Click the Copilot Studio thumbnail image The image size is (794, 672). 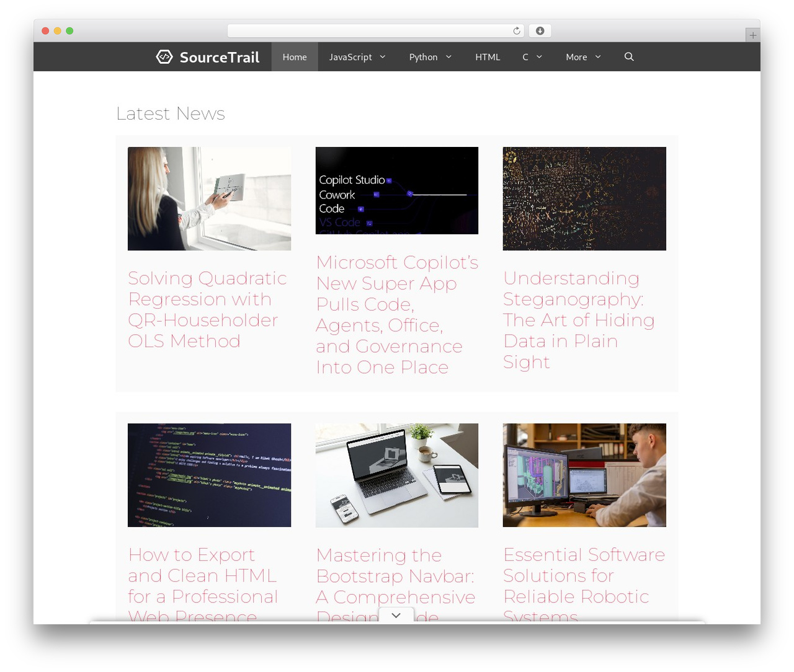[397, 190]
